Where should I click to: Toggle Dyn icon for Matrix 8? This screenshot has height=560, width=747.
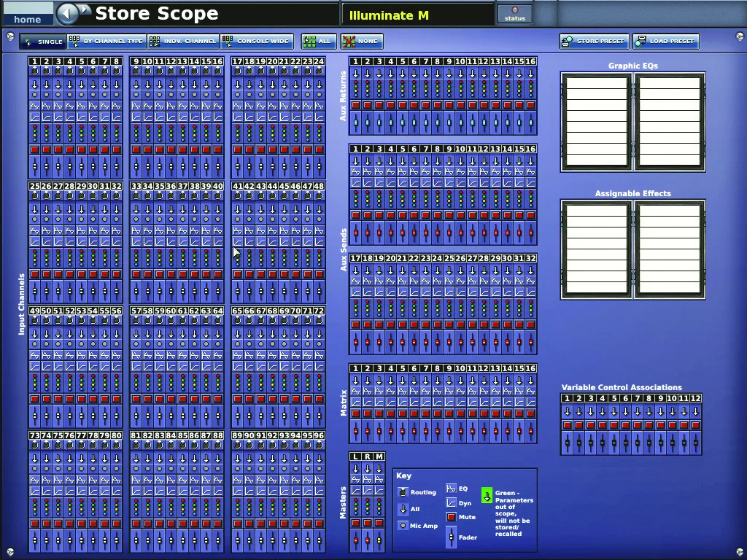click(x=438, y=402)
